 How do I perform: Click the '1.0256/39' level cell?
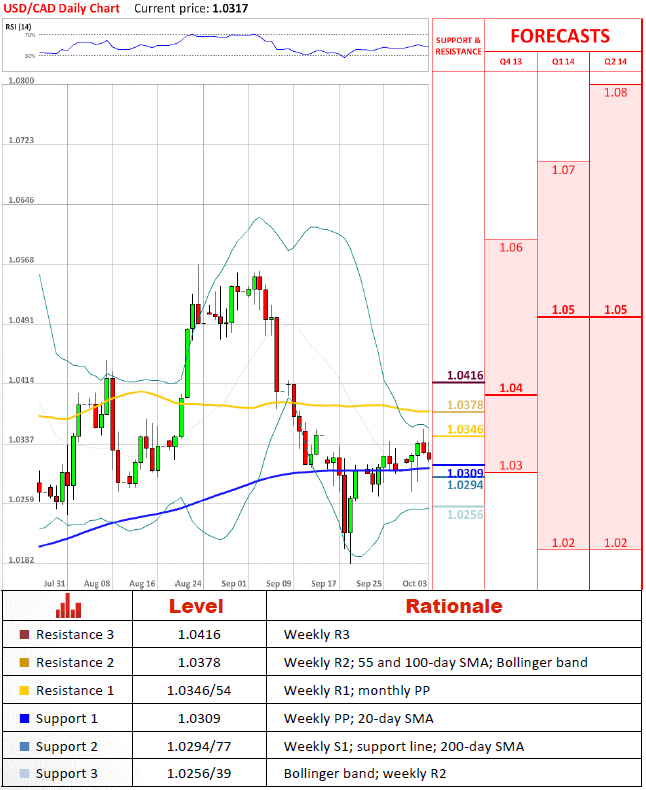pyautogui.click(x=199, y=773)
